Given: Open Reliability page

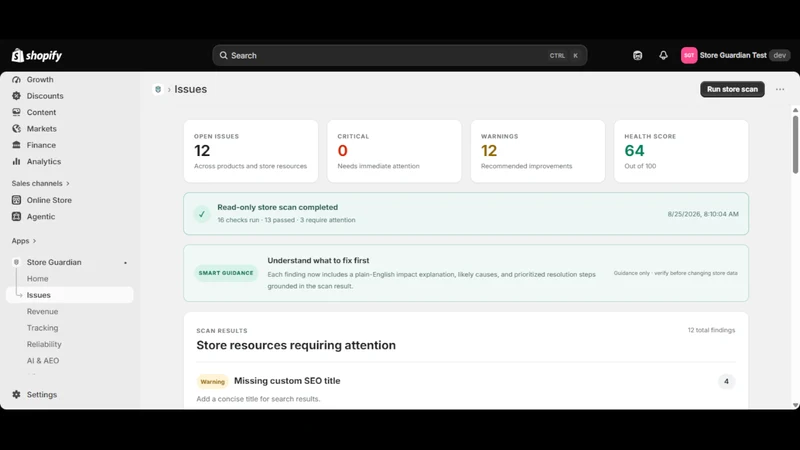Looking at the screenshot, I should pos(44,344).
